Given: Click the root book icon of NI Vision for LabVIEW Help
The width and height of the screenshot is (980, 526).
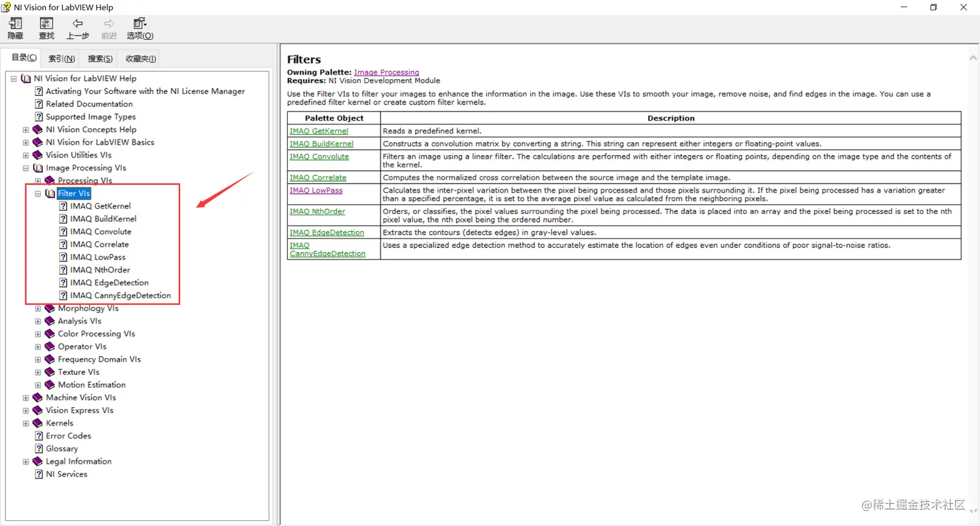Looking at the screenshot, I should coord(26,78).
